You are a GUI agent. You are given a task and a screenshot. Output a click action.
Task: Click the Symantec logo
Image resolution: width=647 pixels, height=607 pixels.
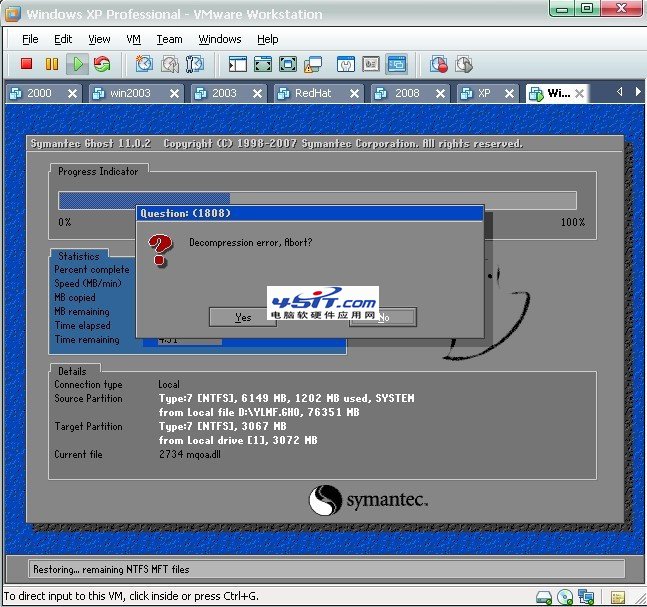368,500
